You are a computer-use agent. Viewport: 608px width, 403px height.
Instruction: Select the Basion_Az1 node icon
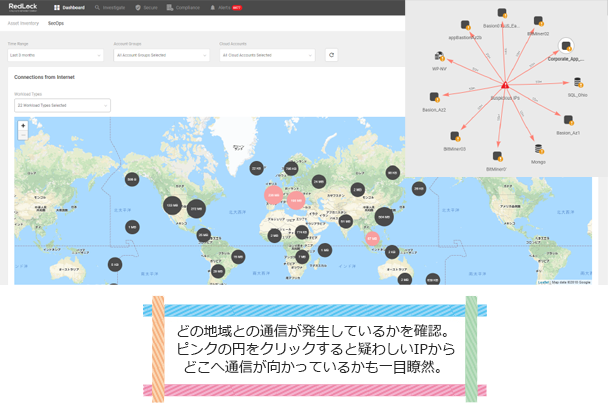click(x=568, y=120)
